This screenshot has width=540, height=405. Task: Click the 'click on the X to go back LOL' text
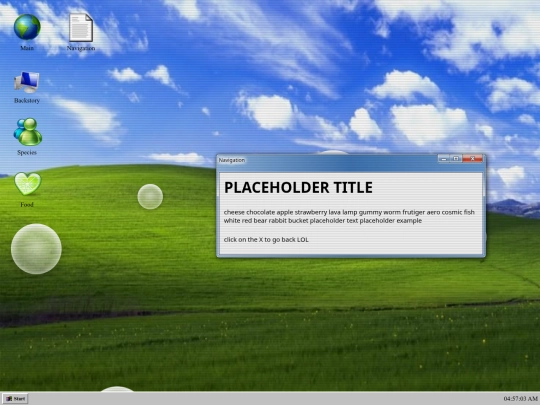coord(266,240)
